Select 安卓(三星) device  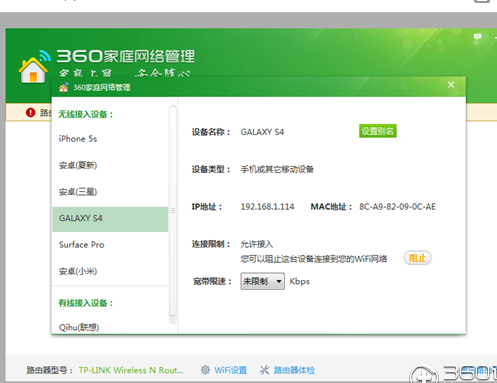(110, 192)
